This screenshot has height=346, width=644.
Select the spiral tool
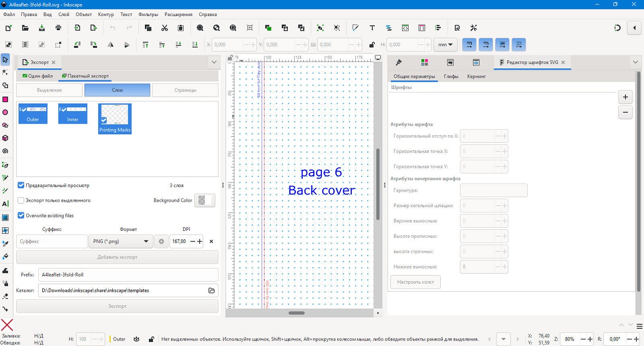[6, 151]
